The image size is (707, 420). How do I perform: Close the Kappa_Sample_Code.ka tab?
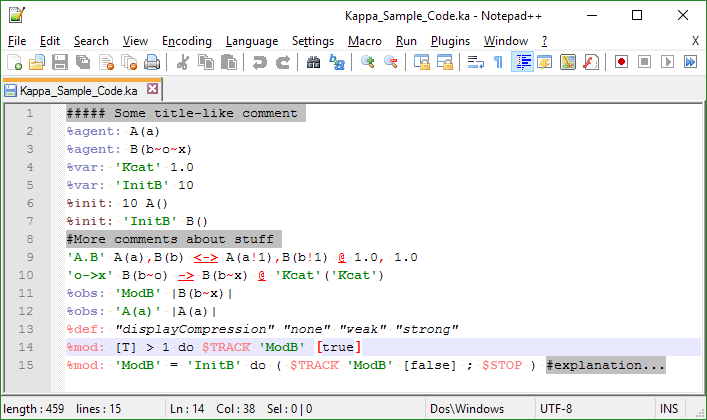coord(152,89)
